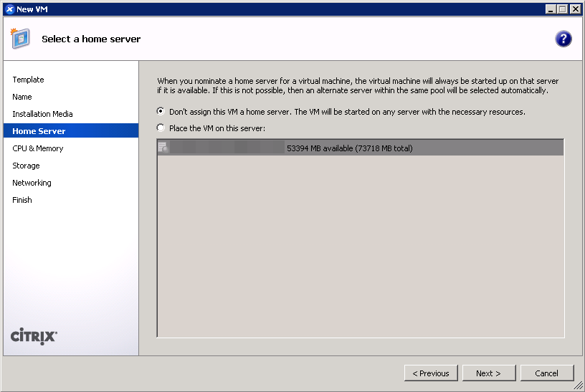This screenshot has height=392, width=585.
Task: Select the Home Server step
Action: (x=39, y=131)
